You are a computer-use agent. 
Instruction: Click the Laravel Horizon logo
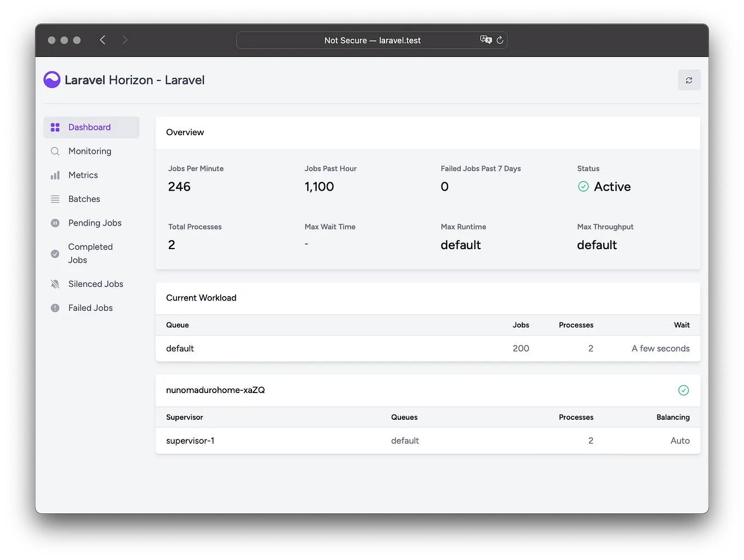tap(51, 79)
